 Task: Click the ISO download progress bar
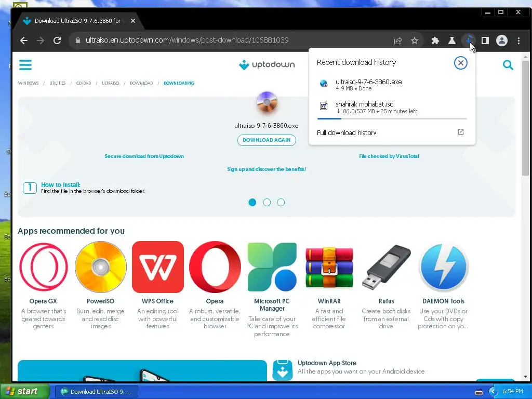[392, 119]
